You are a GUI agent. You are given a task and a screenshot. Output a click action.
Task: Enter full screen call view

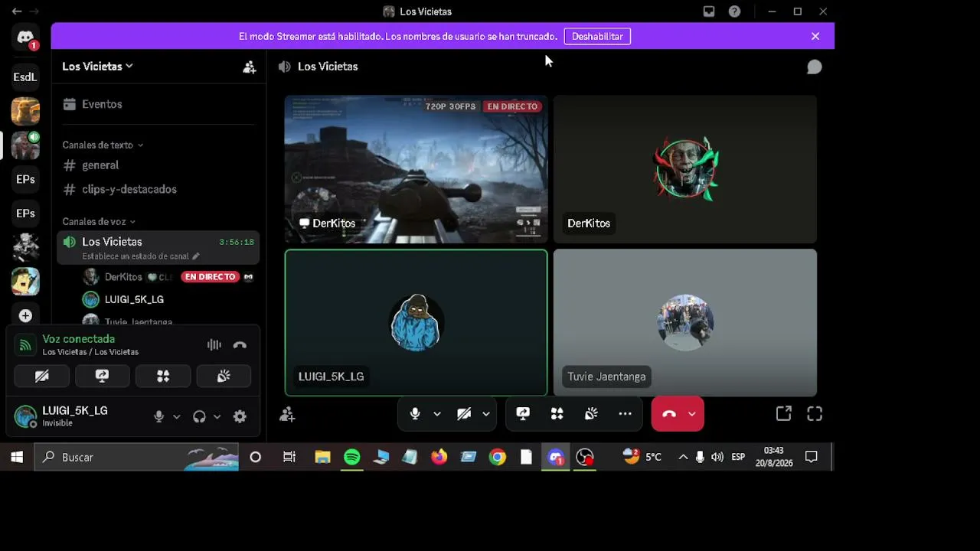(815, 414)
